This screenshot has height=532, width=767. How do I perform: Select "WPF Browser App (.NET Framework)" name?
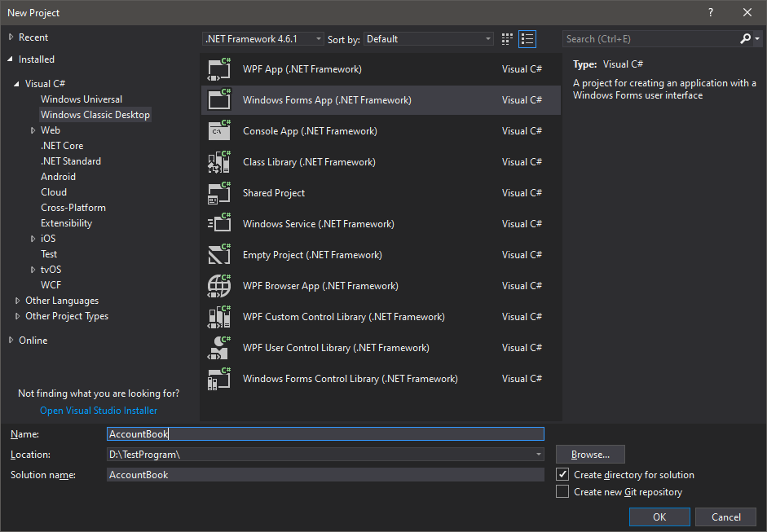320,286
